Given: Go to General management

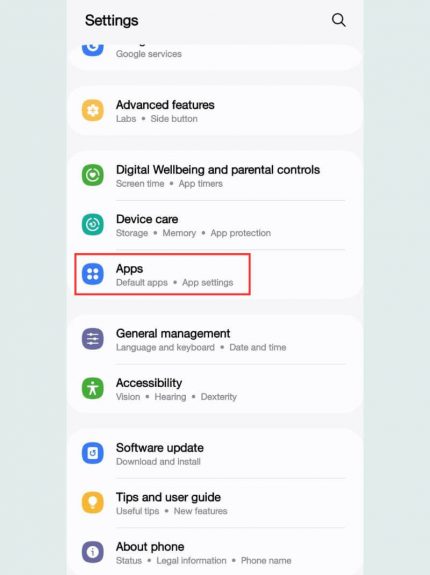Looking at the screenshot, I should 215,339.
